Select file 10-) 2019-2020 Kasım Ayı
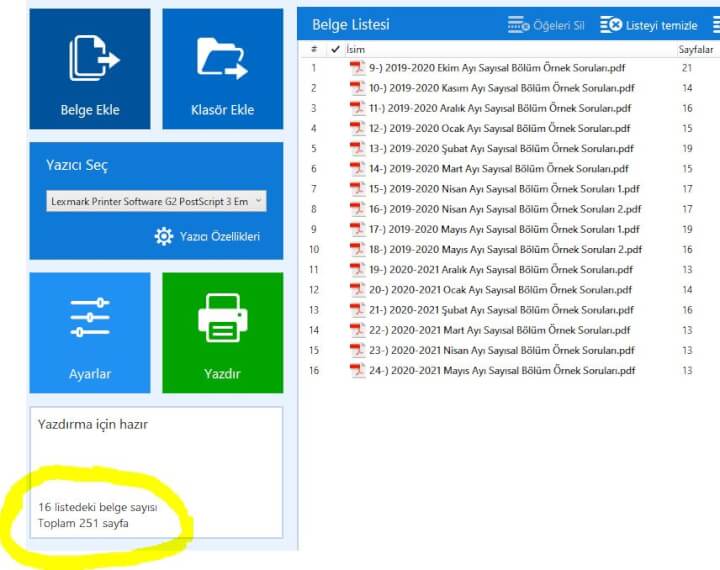720x570 pixels. (501, 88)
